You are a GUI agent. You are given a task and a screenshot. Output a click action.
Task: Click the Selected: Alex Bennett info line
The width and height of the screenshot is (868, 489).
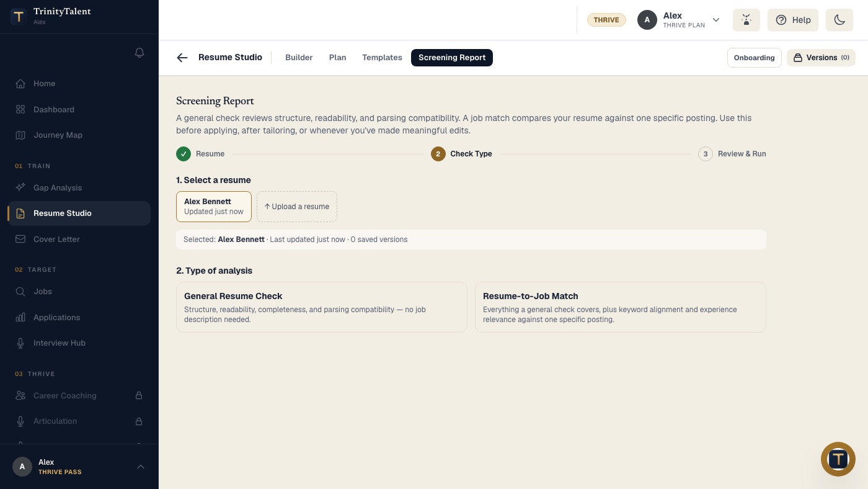[x=471, y=240]
